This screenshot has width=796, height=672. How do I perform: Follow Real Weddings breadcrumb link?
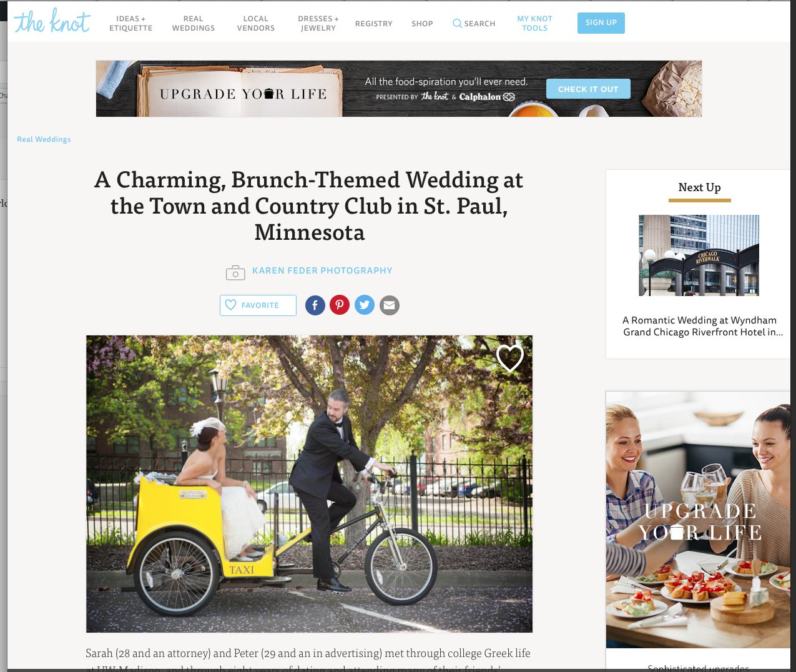(x=44, y=139)
